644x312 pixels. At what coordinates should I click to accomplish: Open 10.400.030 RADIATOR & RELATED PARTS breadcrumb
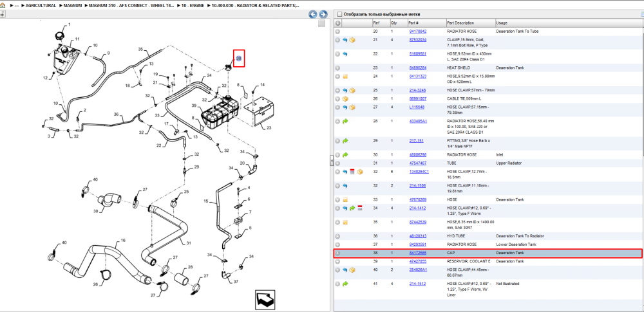pos(254,6)
